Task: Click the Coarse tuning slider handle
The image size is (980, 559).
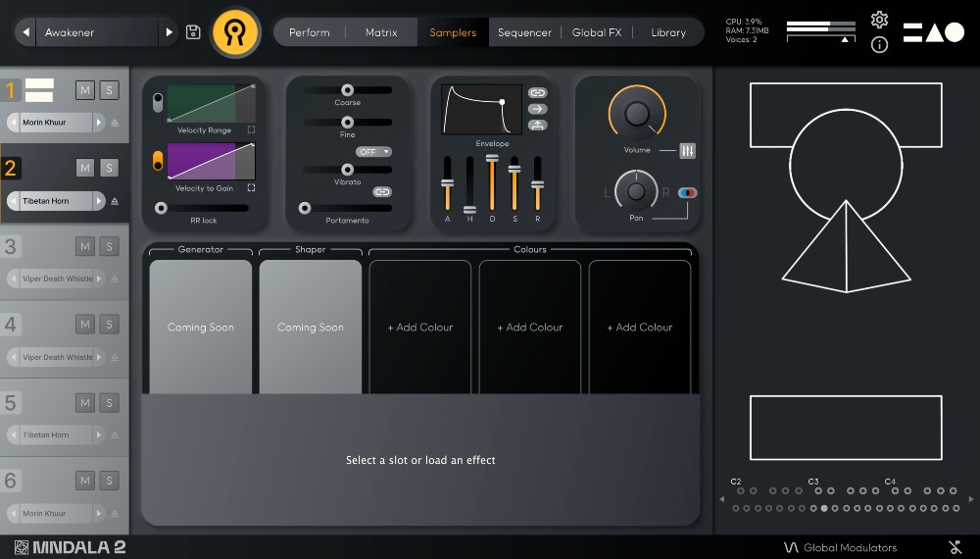Action: pos(347,90)
